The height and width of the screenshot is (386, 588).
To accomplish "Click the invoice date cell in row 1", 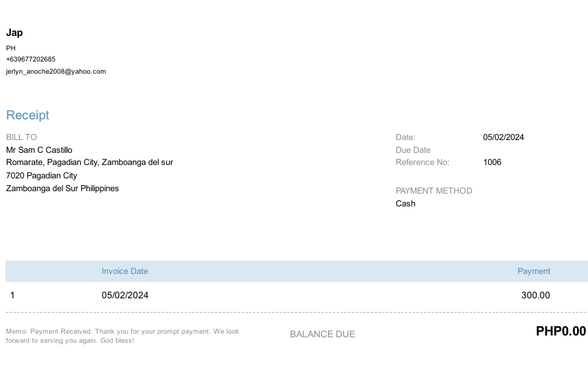I will point(125,295).
